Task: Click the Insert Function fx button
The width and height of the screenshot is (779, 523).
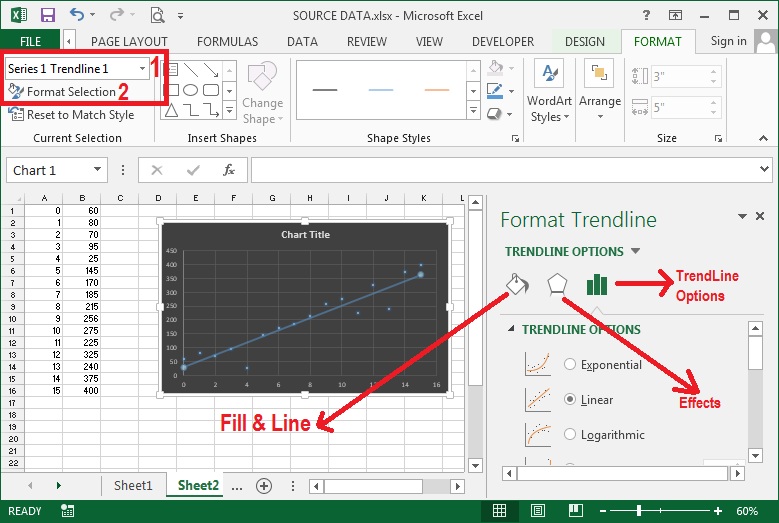Action: [229, 170]
